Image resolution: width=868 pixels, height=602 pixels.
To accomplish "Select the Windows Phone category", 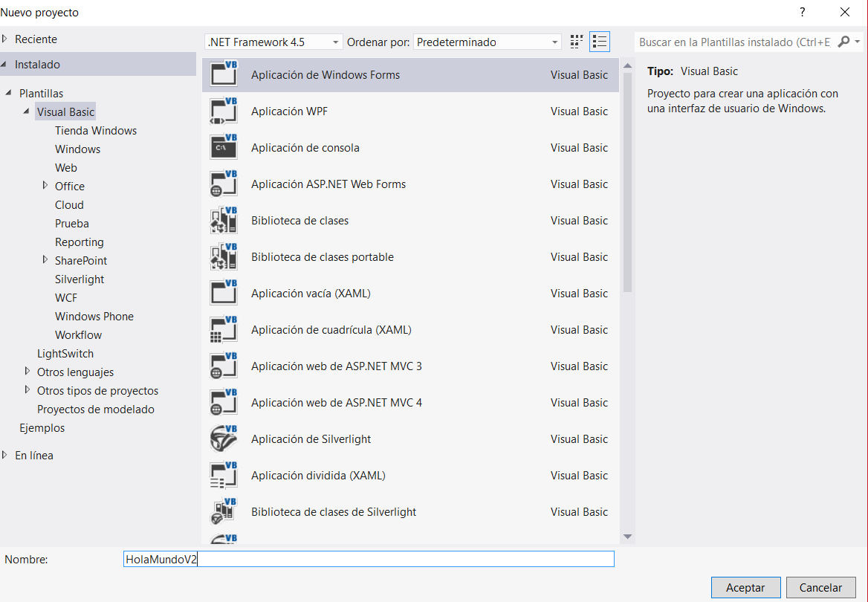I will tap(94, 316).
